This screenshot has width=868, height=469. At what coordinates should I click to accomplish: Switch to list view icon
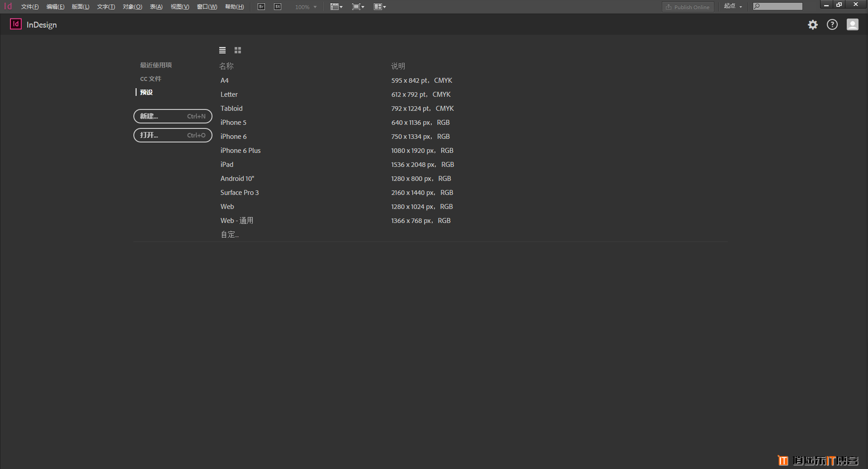[222, 50]
